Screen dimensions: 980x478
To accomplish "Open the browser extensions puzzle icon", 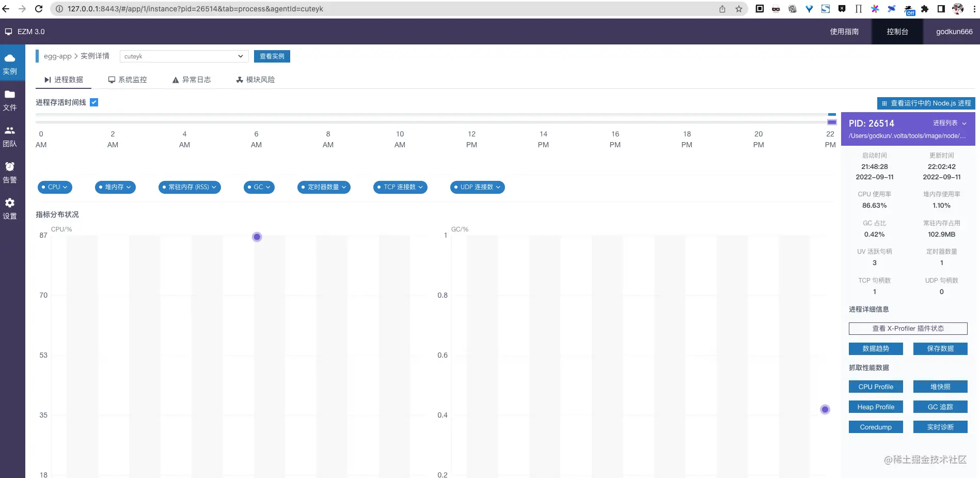I will point(925,9).
